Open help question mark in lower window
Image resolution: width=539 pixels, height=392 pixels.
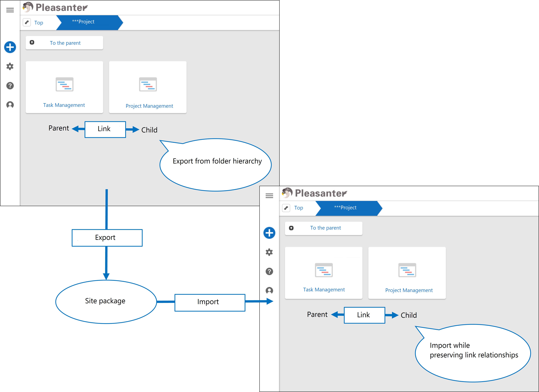click(x=269, y=271)
